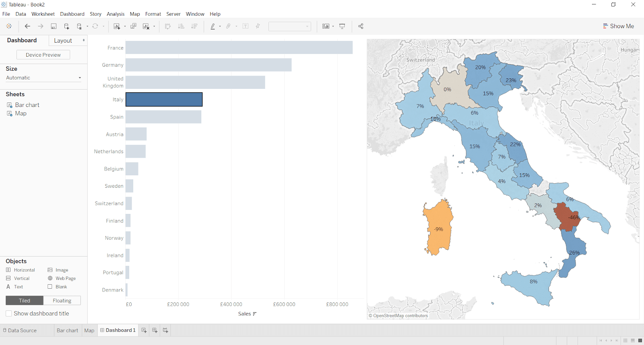644x345 pixels.
Task: Click the Device Preview button
Action: point(43,55)
